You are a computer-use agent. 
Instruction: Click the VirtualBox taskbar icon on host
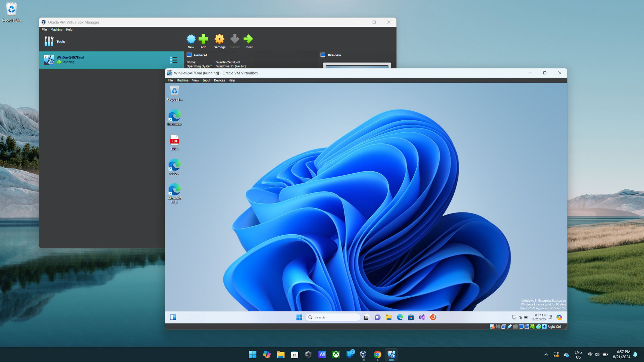(x=363, y=355)
